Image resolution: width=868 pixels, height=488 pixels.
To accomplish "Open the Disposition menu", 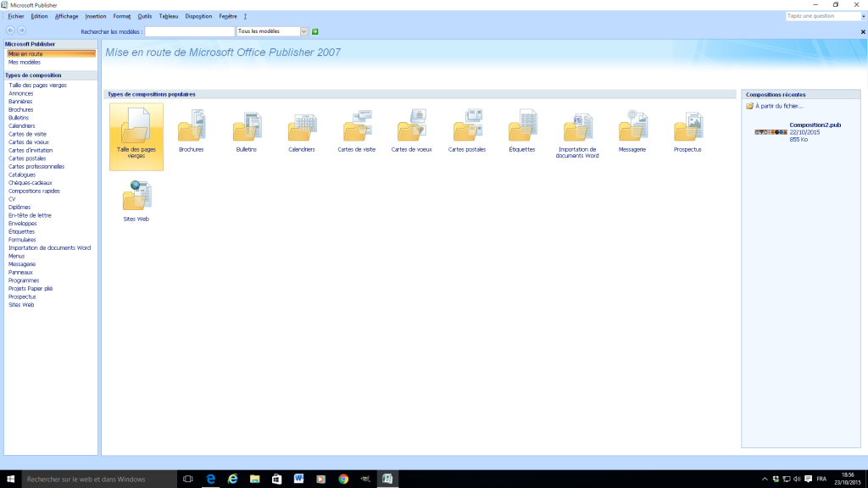I will [x=198, y=17].
